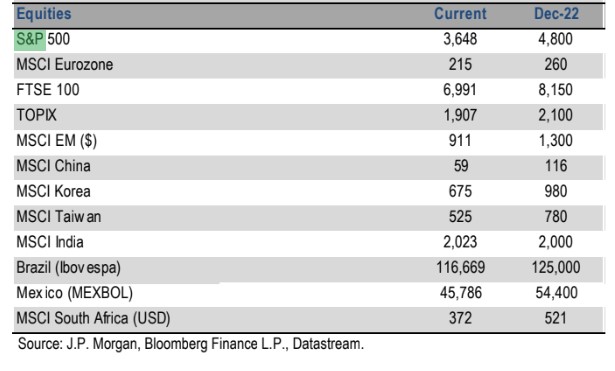Select the Mexico (MEXBOL) row label
The image size is (615, 371).
(x=75, y=293)
